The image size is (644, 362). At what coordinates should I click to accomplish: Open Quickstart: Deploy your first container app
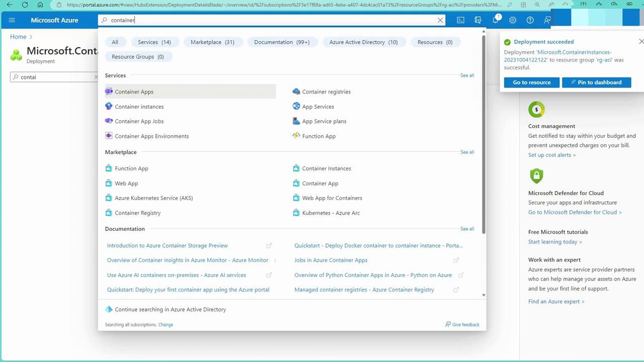coord(188,290)
